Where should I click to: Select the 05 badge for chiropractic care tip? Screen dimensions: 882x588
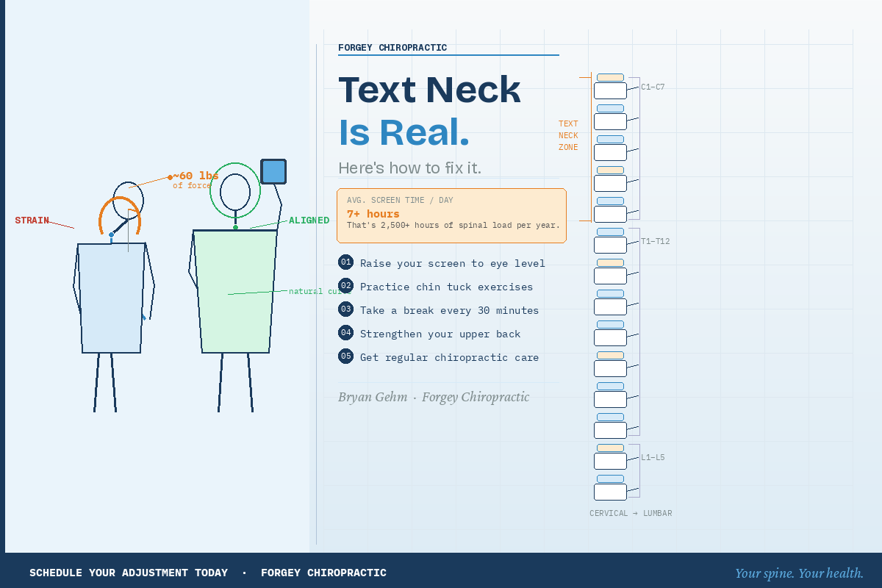click(x=345, y=356)
